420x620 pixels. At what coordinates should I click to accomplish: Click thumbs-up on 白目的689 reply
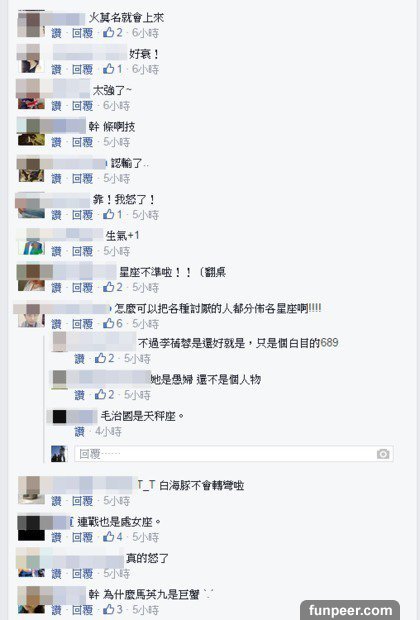click(104, 359)
